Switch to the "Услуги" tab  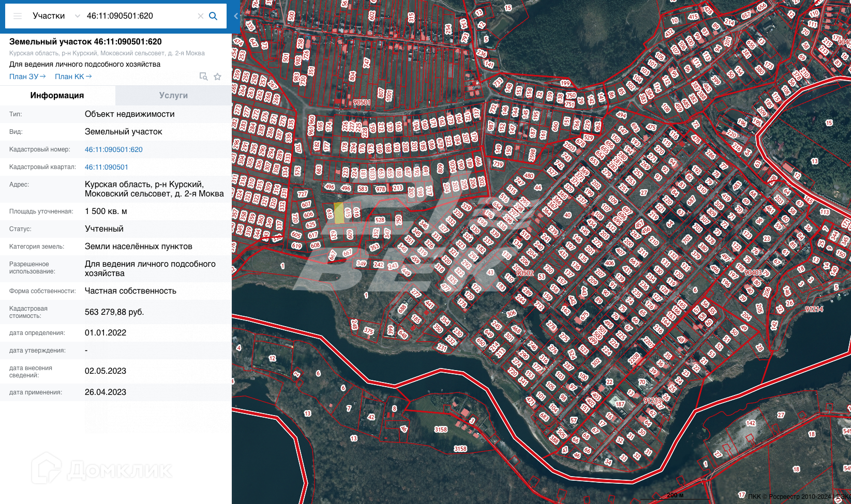coord(173,96)
